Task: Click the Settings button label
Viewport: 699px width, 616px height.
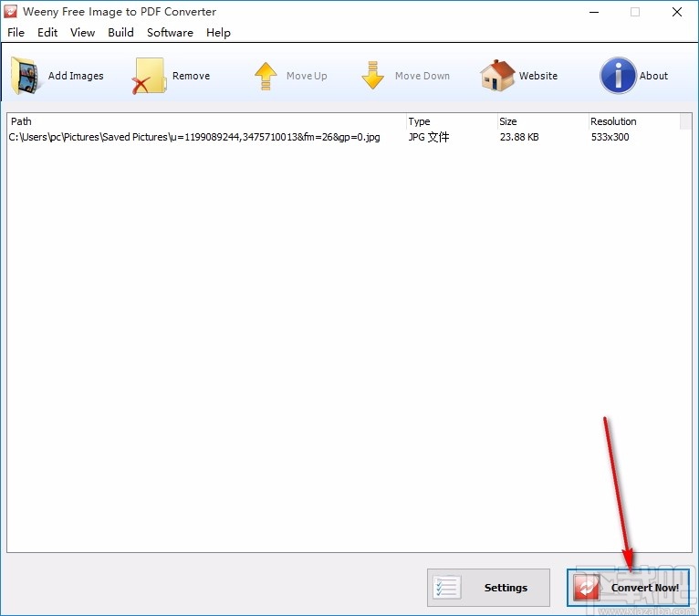Action: pyautogui.click(x=506, y=588)
